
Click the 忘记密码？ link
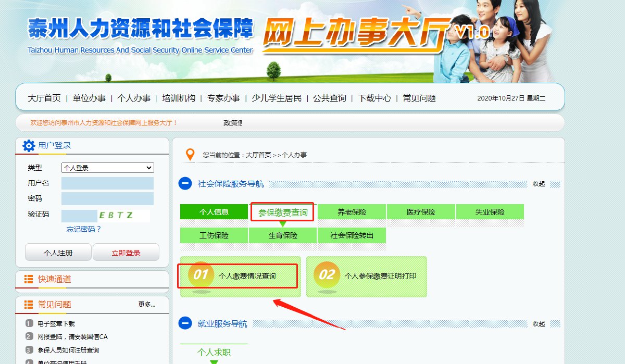pos(84,229)
